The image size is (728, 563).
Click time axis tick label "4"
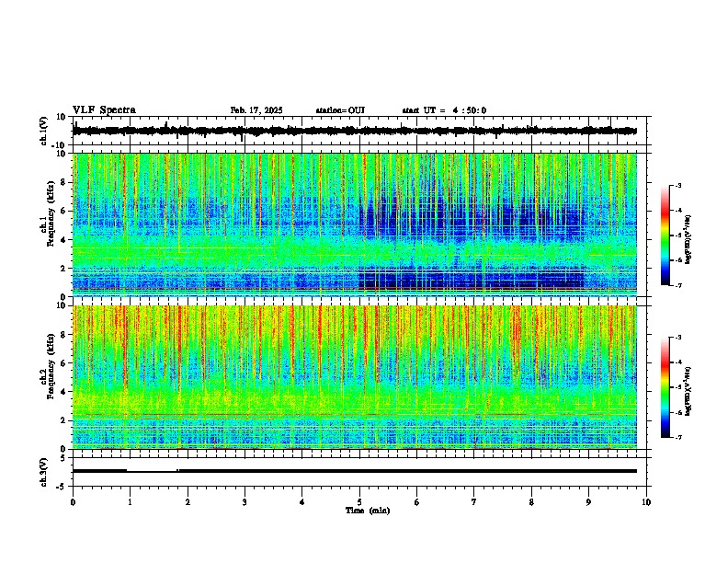click(302, 502)
